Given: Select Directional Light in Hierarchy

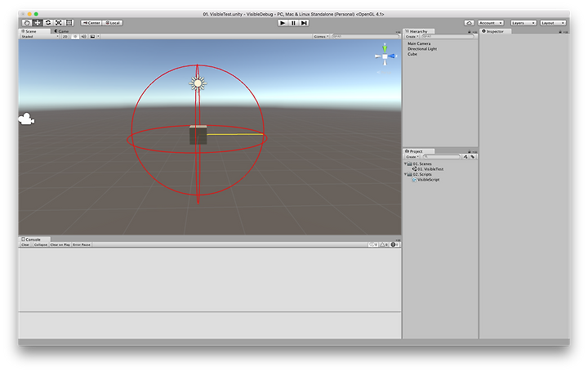Looking at the screenshot, I should tap(422, 49).
